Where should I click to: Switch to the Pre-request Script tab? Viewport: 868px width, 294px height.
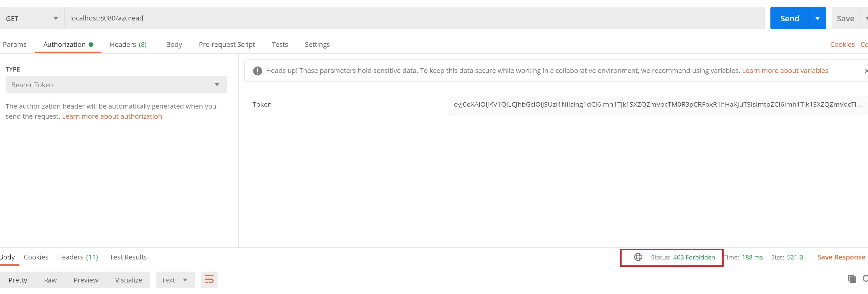227,44
